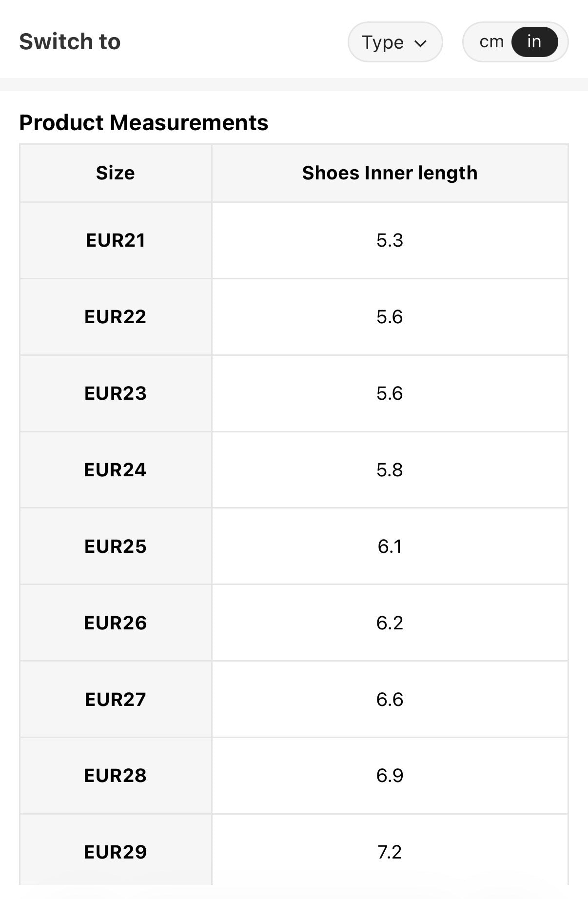This screenshot has width=588, height=899.
Task: Select size EUR28
Action: click(116, 776)
